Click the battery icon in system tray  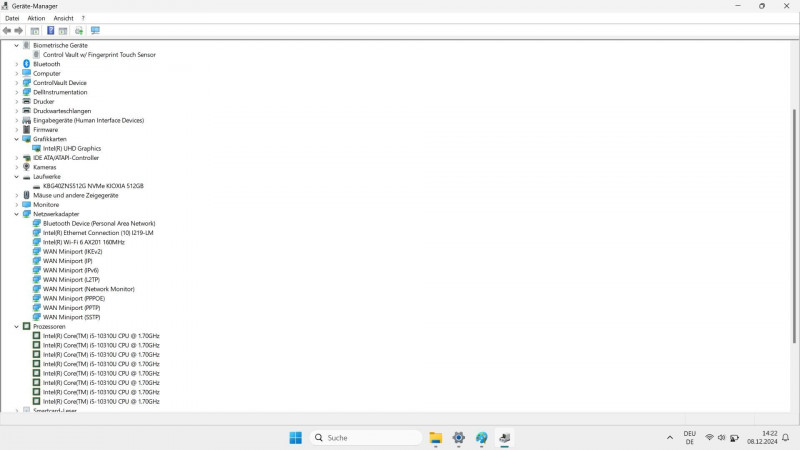(734, 438)
